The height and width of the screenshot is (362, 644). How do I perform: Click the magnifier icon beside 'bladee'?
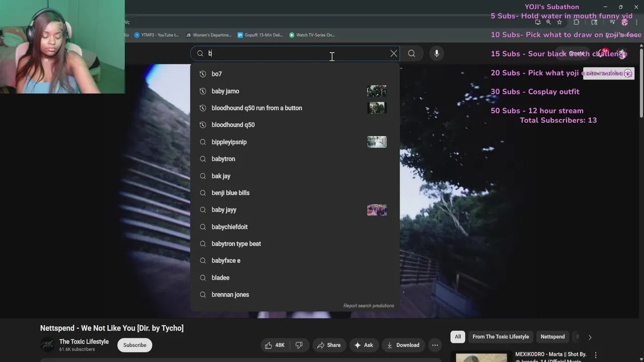tap(203, 278)
